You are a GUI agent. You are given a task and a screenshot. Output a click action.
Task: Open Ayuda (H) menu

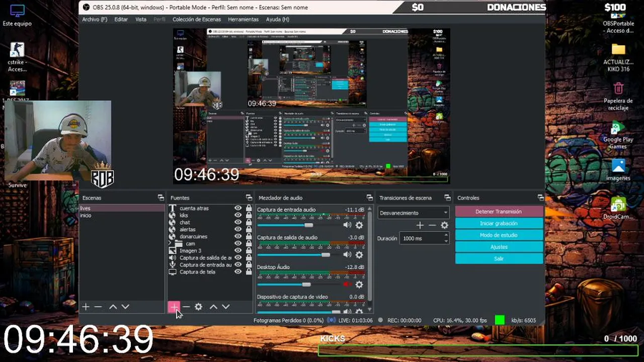[277, 19]
